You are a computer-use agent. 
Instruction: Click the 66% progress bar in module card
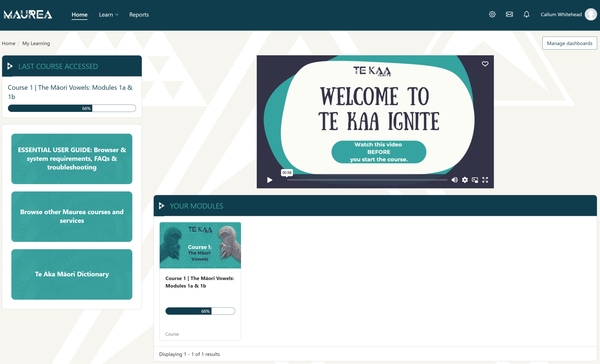point(200,311)
